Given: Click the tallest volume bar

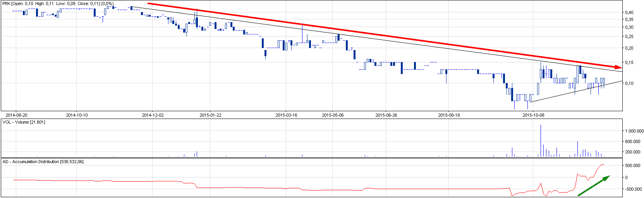Looking at the screenshot, I should point(541,140).
